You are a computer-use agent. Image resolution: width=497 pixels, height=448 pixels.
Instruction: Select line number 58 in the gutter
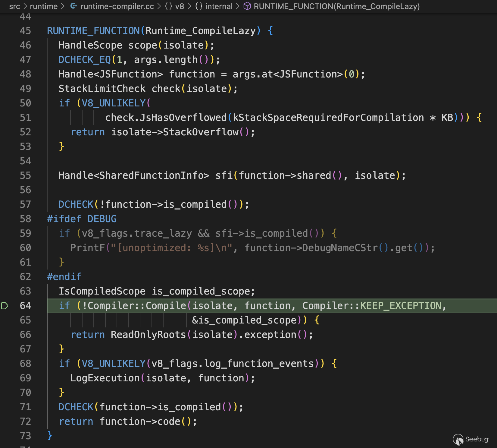tap(25, 219)
